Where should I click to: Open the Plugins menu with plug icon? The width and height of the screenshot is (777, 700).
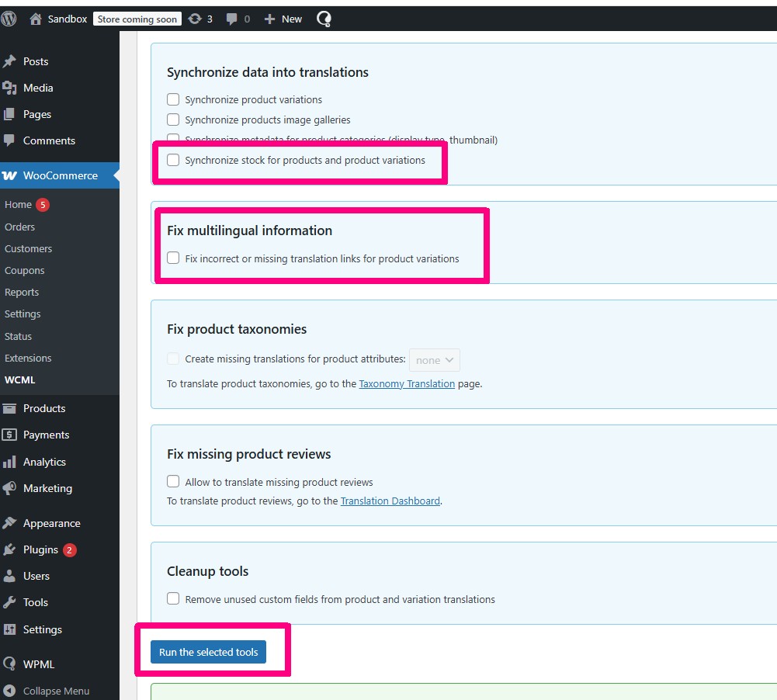40,549
